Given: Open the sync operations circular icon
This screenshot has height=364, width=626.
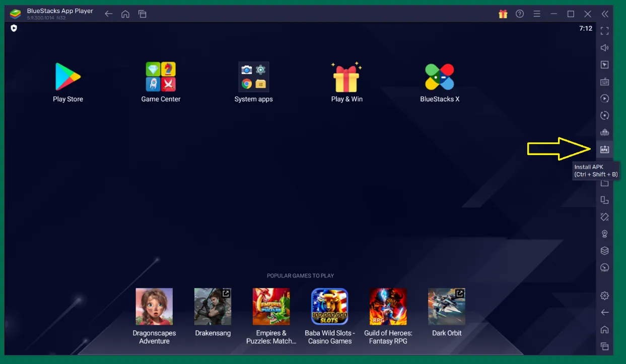Looking at the screenshot, I should pyautogui.click(x=605, y=115).
